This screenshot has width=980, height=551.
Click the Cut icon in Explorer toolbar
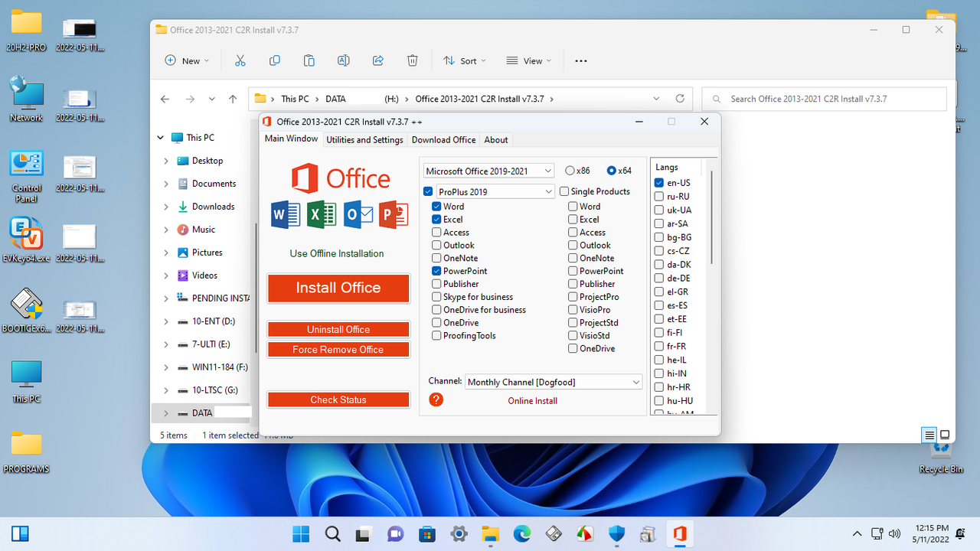(x=240, y=60)
